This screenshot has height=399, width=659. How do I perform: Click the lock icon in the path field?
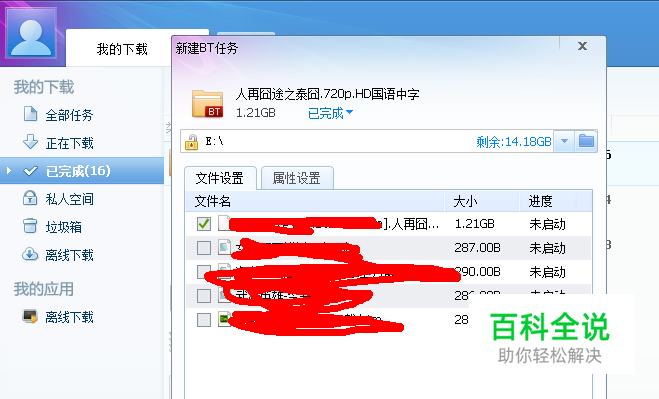(192, 142)
